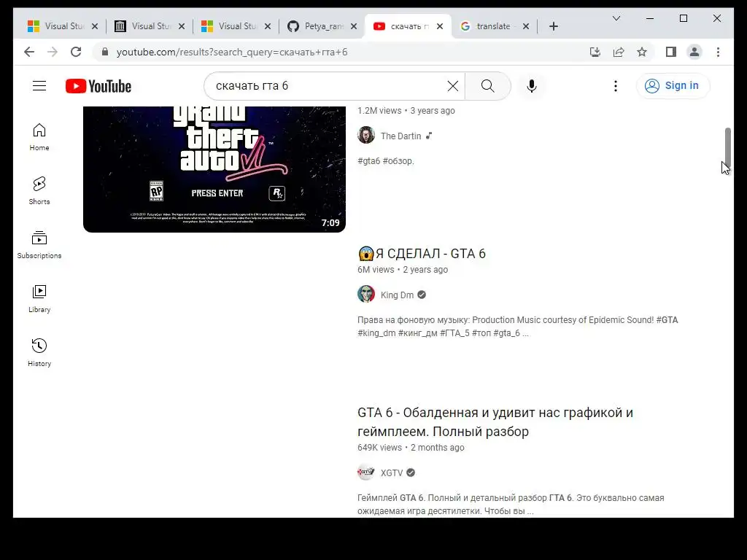Click '6M views • 2 years ago' text
Viewport: 747px width, 560px height.
coord(403,270)
